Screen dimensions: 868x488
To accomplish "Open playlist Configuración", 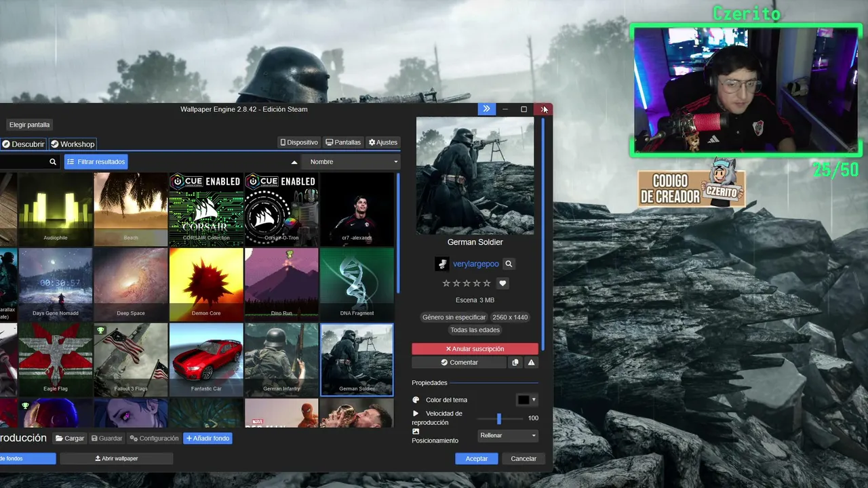I will 155,439.
